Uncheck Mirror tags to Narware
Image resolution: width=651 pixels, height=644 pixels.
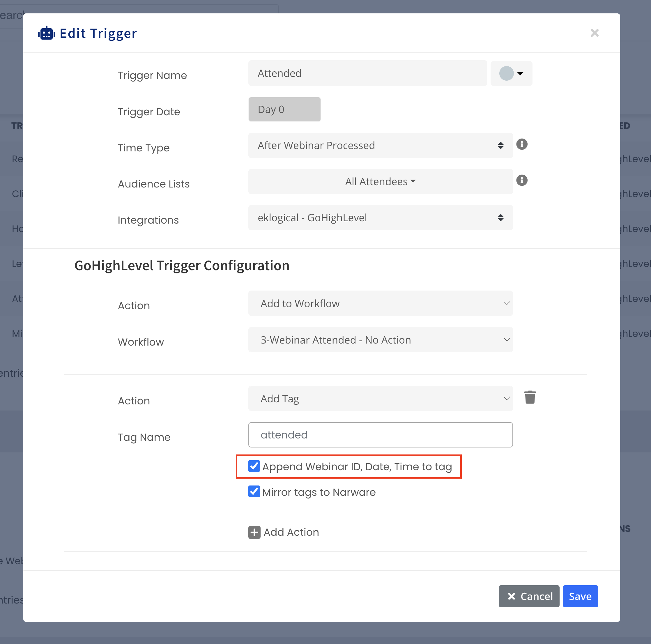coord(254,491)
